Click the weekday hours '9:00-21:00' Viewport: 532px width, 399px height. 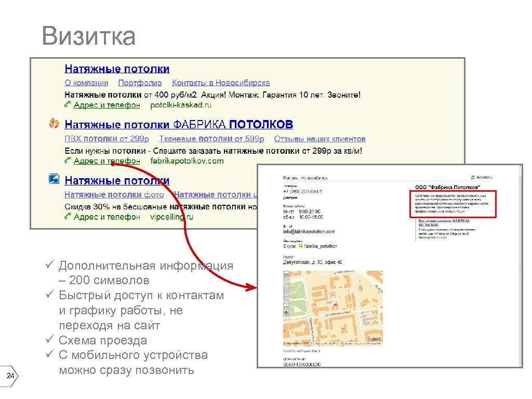pyautogui.click(x=310, y=211)
